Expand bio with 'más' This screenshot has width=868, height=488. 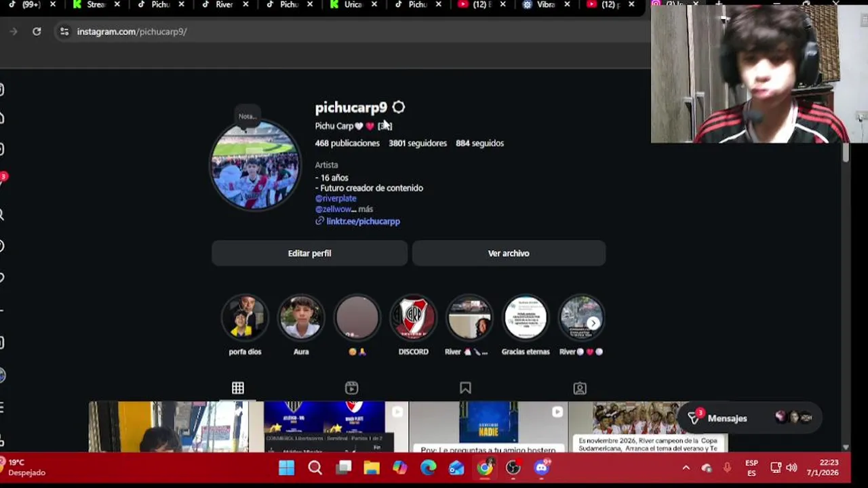(x=366, y=209)
